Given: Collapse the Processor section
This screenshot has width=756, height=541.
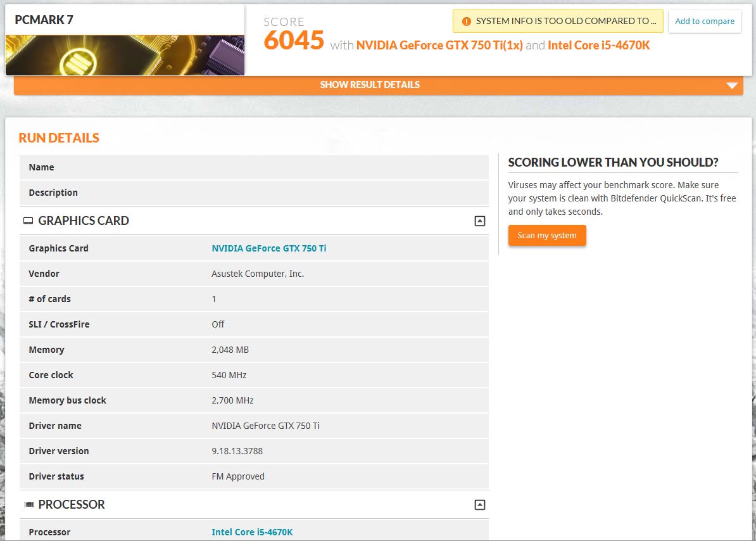Looking at the screenshot, I should click(480, 505).
